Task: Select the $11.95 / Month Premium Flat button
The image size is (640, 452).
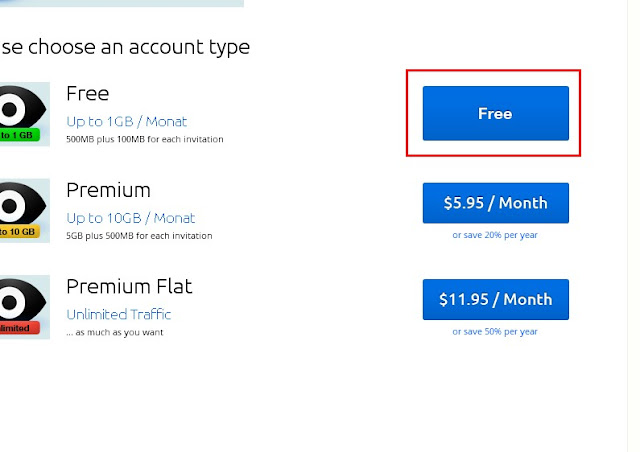Action: (x=496, y=299)
